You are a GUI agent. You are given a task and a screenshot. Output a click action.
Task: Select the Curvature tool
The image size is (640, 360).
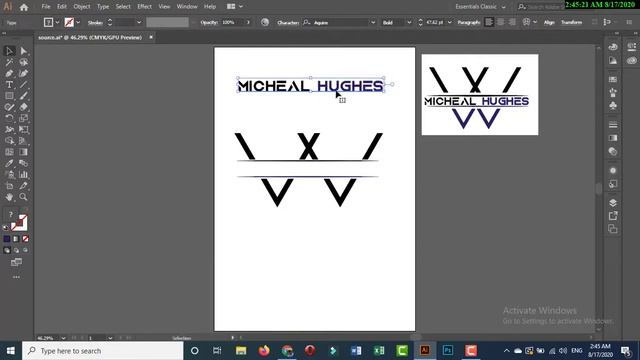[23, 73]
